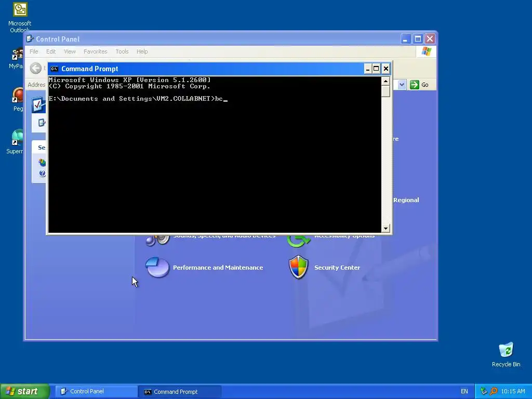Click the Go button beside address bar
532x399 pixels.
pos(419,85)
